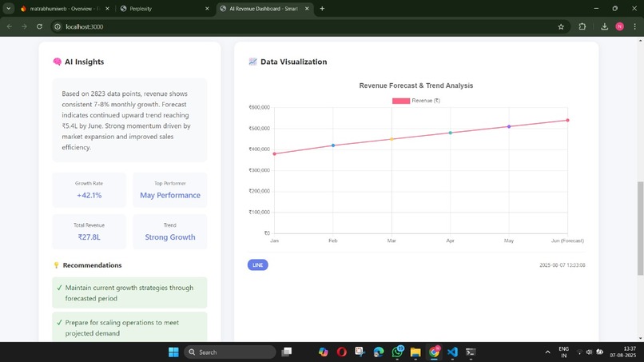644x362 pixels.
Task: Open the tab search dropdown arrow
Action: click(8, 8)
